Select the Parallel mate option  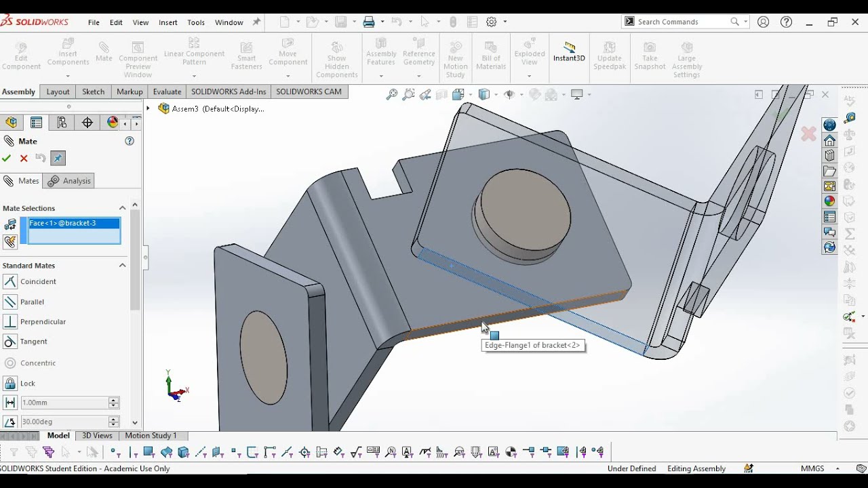tap(32, 302)
